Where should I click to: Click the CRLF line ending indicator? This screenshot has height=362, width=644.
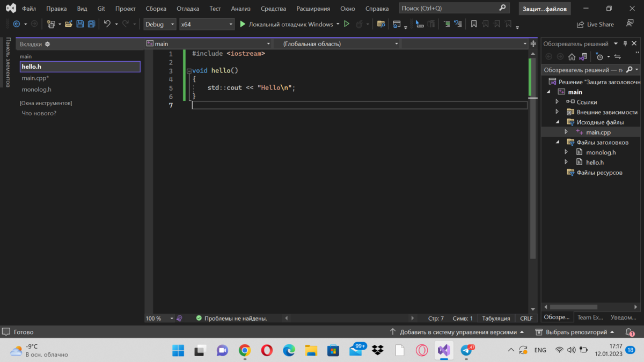(x=526, y=318)
